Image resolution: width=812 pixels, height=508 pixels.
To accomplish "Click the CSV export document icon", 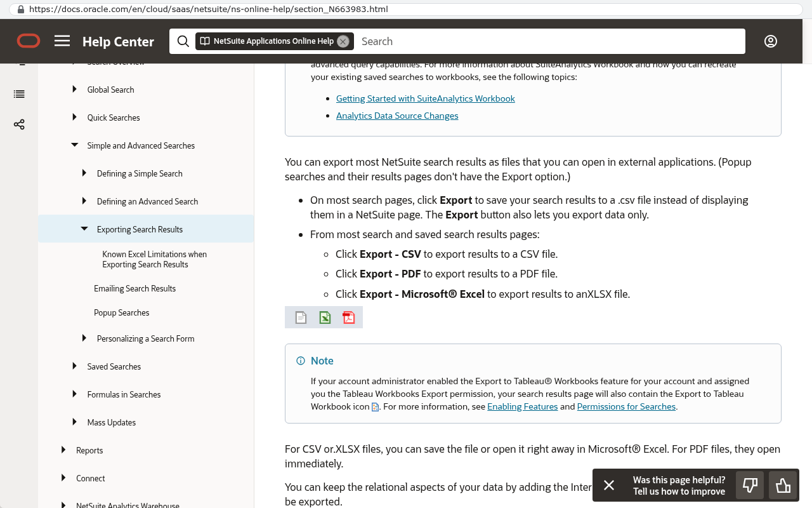I will (x=301, y=317).
